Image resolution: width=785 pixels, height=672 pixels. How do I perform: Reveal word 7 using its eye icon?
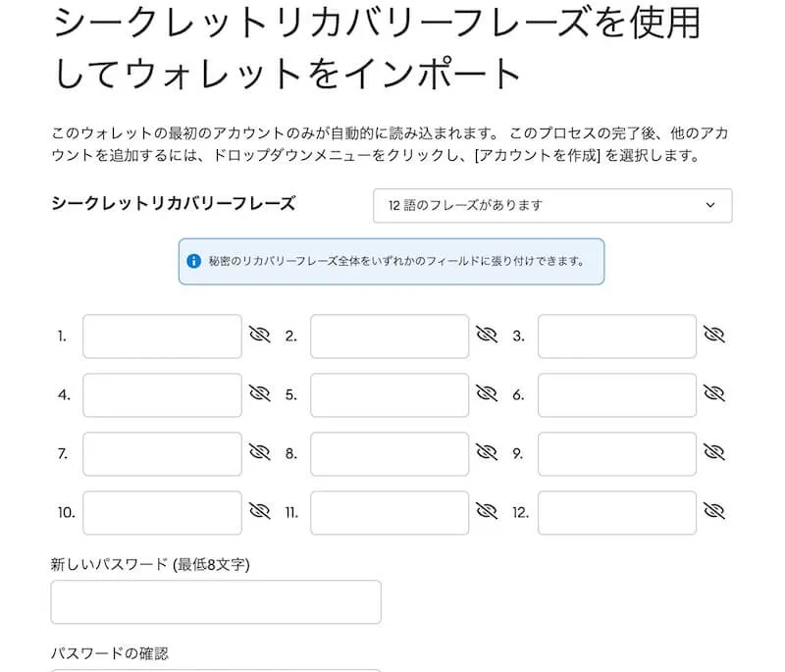pyautogui.click(x=260, y=453)
